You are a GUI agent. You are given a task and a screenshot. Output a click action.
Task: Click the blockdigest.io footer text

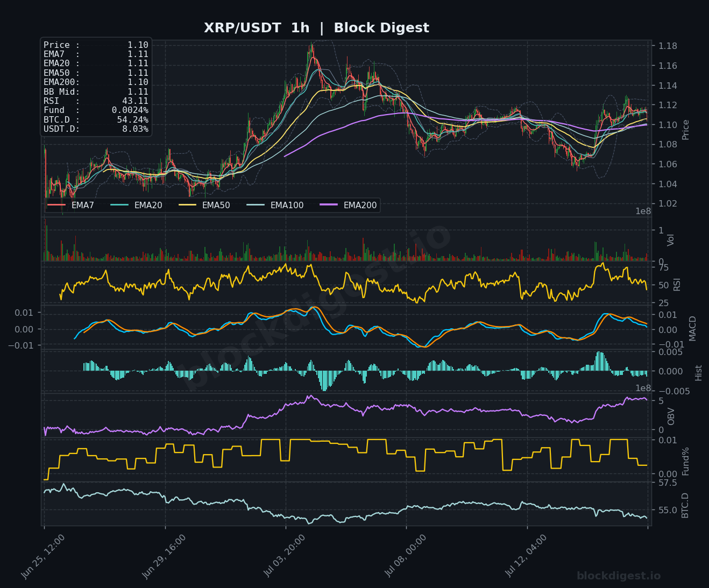pos(619,576)
